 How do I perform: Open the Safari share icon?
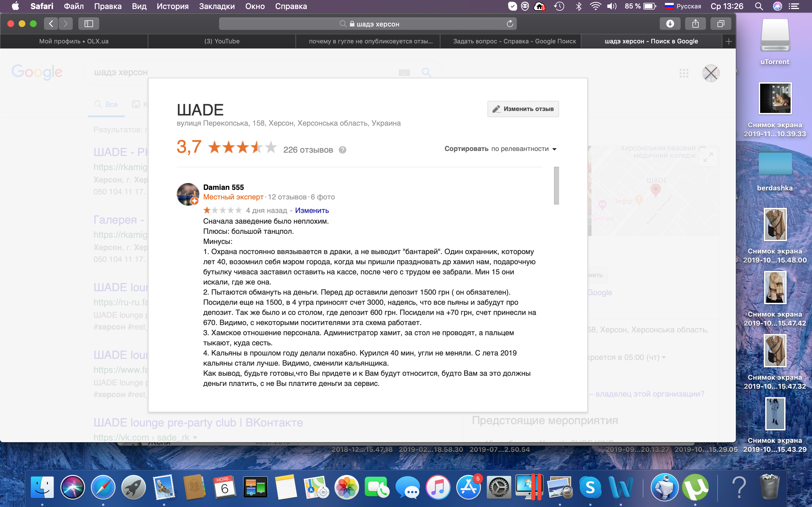point(695,23)
